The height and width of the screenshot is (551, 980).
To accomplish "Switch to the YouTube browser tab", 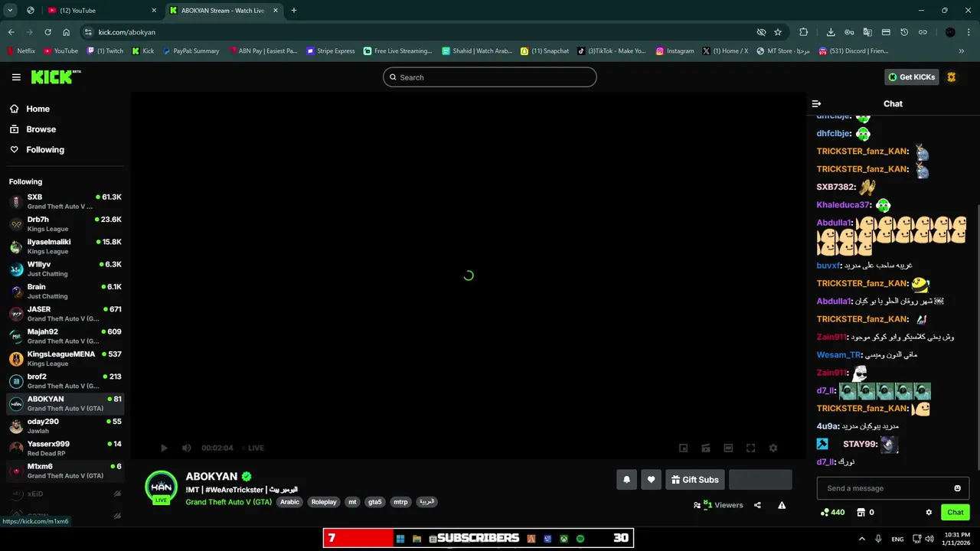I will pyautogui.click(x=101, y=11).
